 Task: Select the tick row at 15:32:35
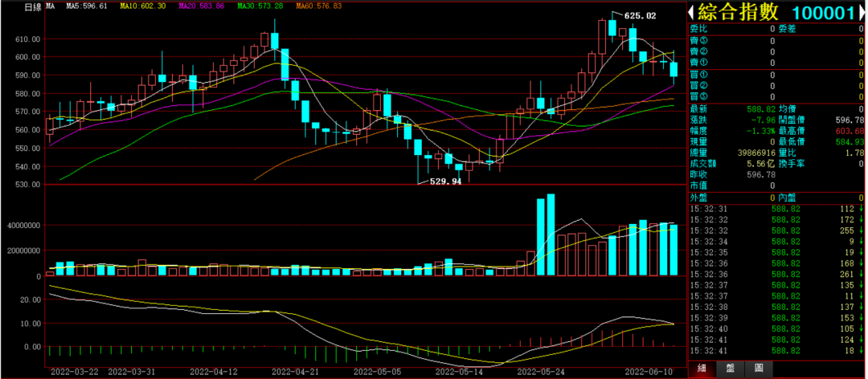click(x=776, y=253)
